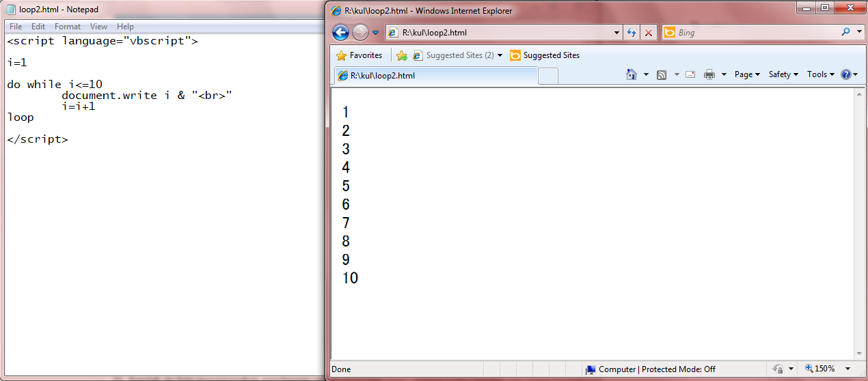868x381 pixels.
Task: Expand the address bar history dropdown
Action: (616, 32)
